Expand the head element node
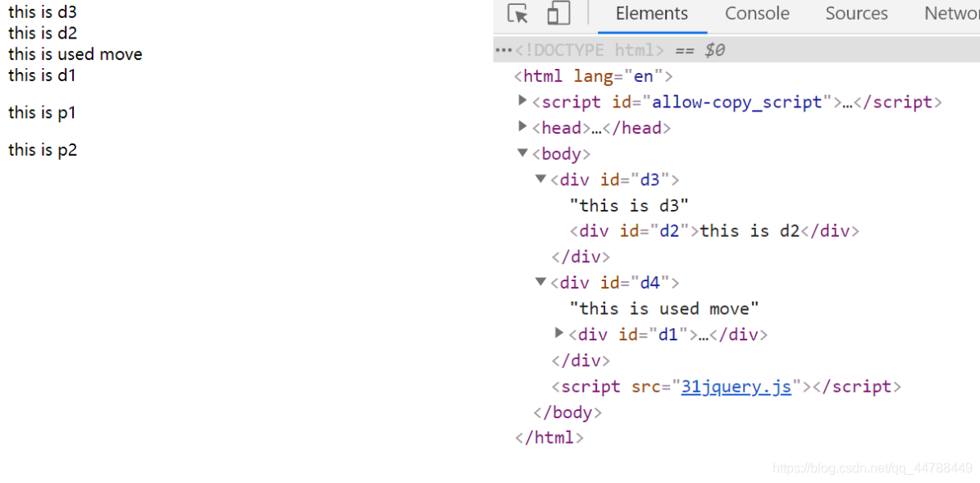This screenshot has width=980, height=483. point(522,127)
